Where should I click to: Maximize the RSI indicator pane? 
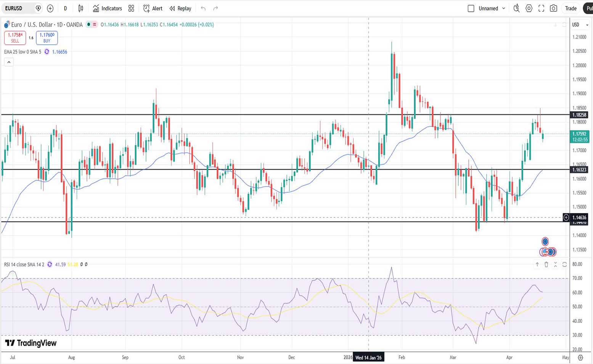point(564,265)
